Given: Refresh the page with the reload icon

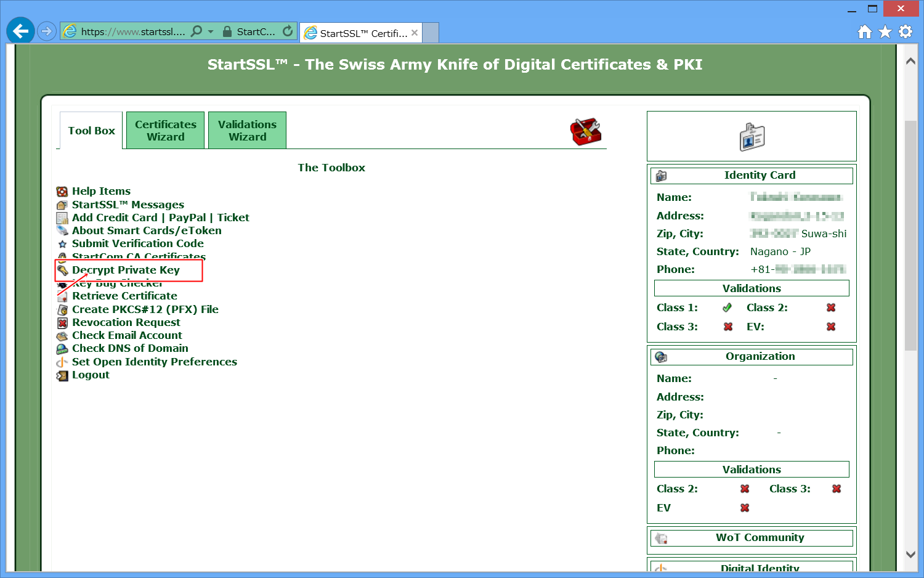Looking at the screenshot, I should click(288, 31).
